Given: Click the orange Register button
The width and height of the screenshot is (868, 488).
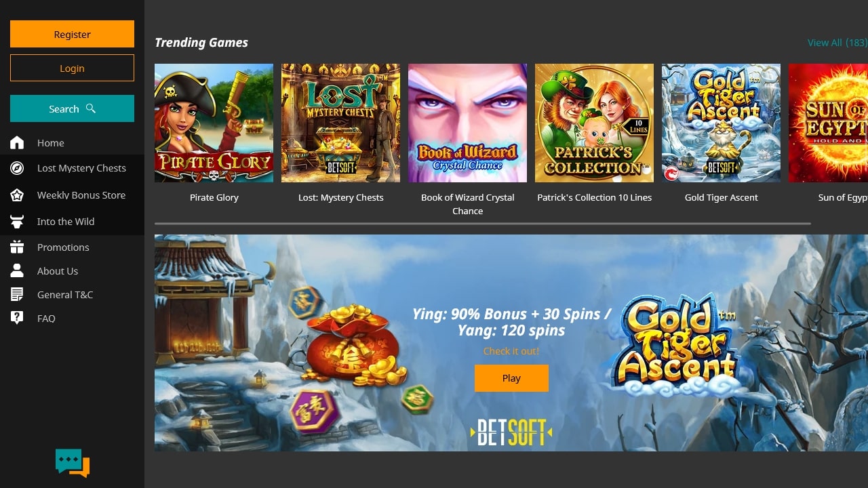Looking at the screenshot, I should (x=72, y=34).
